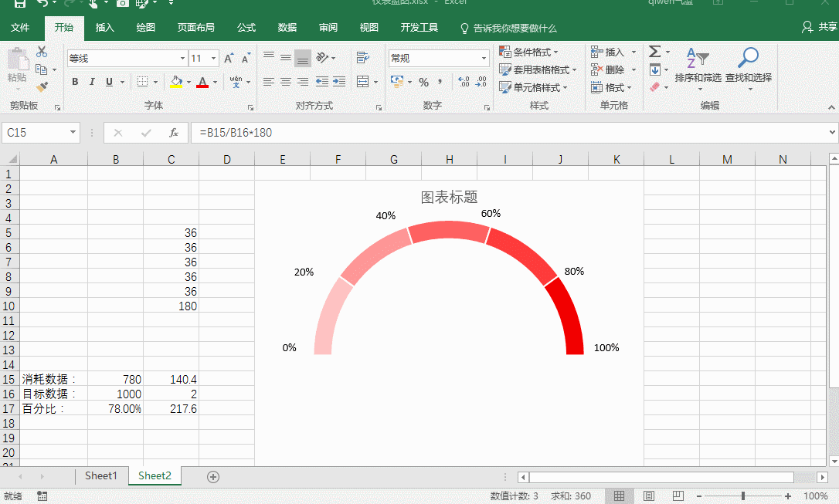The image size is (839, 504).
Task: Open Conditional Formatting (条件格式) menu
Action: click(x=528, y=52)
